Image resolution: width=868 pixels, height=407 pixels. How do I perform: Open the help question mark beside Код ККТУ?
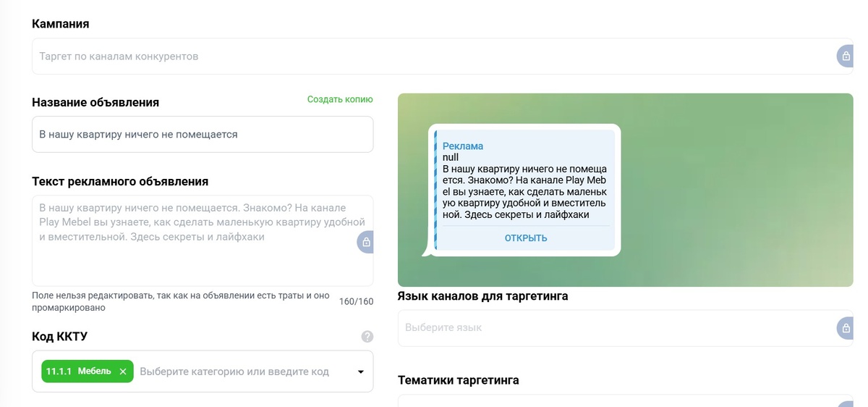click(367, 337)
